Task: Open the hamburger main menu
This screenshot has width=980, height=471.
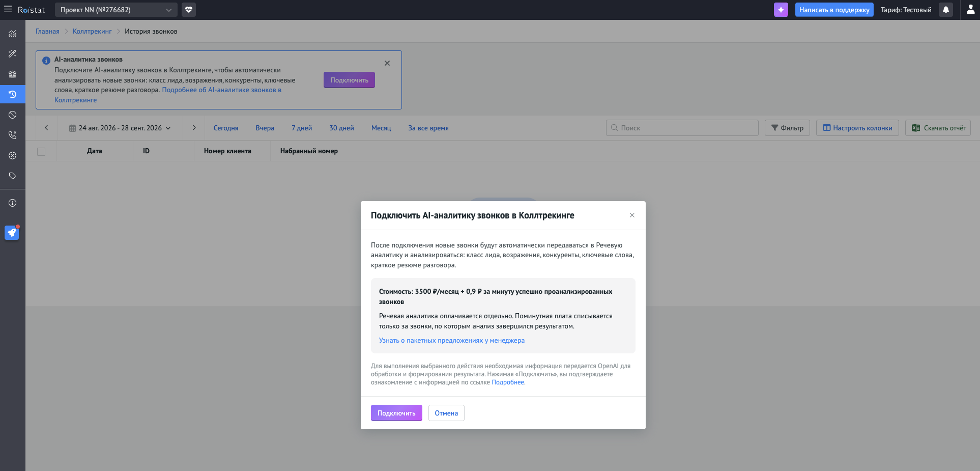Action: 8,9
